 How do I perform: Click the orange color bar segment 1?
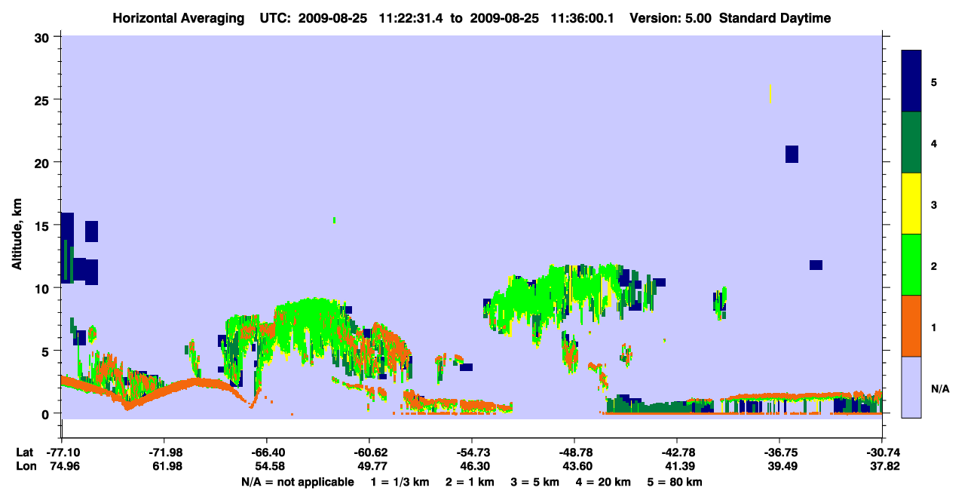tap(911, 326)
